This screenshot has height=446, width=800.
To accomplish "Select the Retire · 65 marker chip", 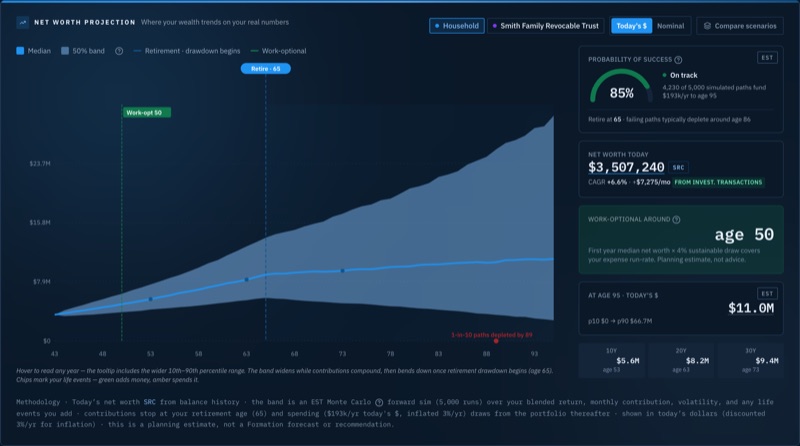I will point(266,68).
